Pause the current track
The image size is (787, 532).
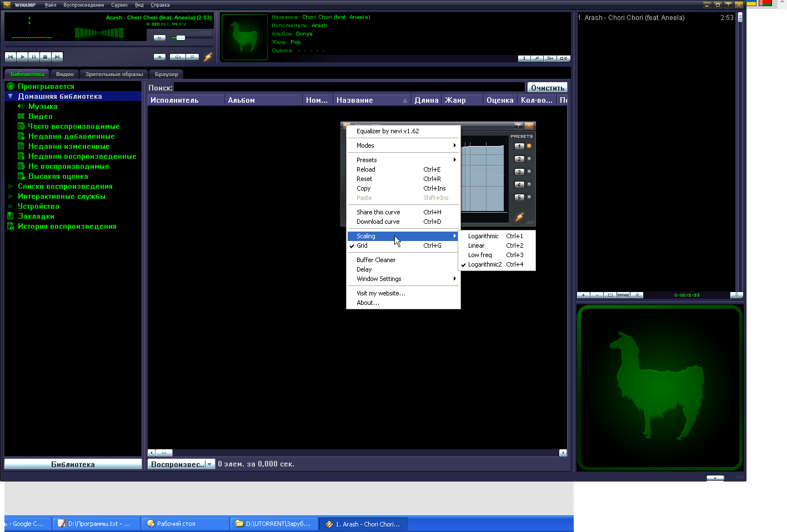[x=33, y=57]
